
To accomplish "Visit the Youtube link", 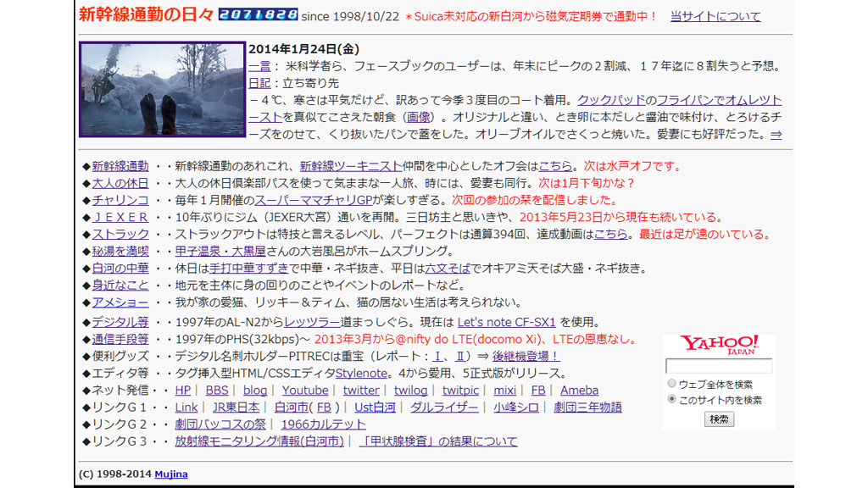I will click(305, 391).
